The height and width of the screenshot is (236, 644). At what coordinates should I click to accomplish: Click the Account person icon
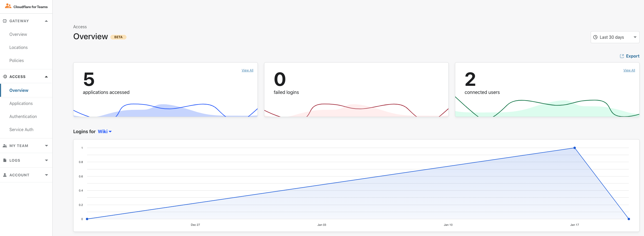point(5,175)
